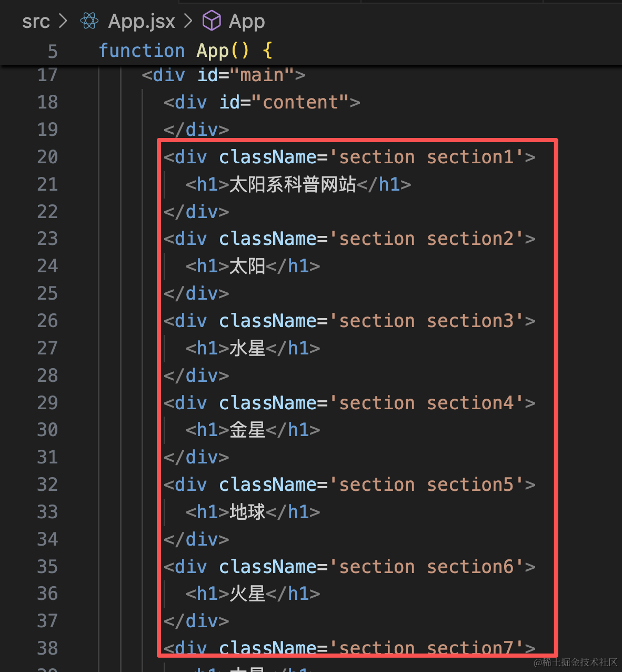Click line number 20 in the gutter

click(x=47, y=157)
